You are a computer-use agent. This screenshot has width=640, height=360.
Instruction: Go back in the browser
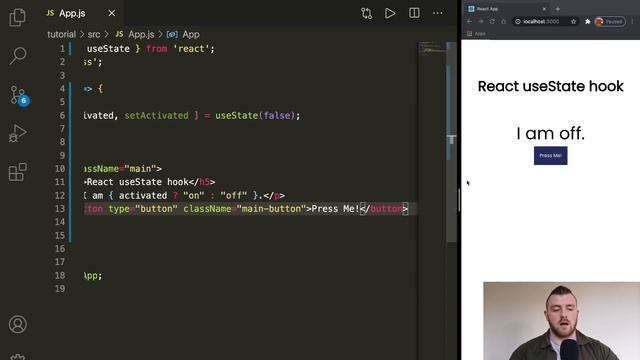(469, 21)
